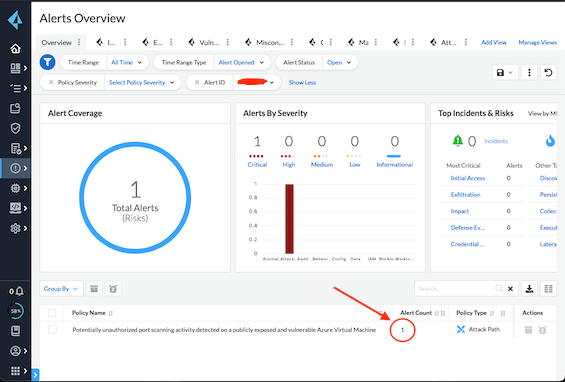Click the dark red bar in severity chart

(289, 219)
